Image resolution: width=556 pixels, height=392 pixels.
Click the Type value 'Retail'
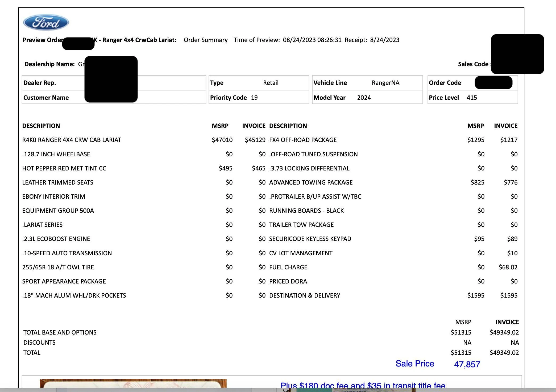(271, 83)
